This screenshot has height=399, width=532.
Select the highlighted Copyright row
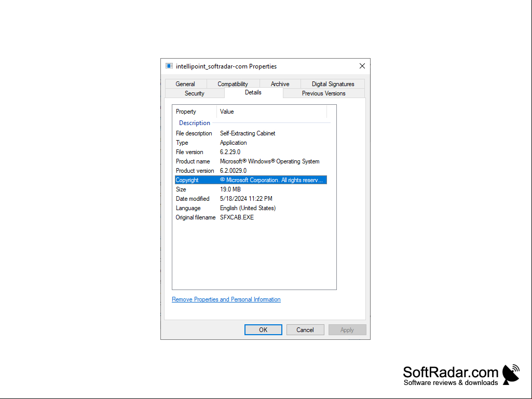tap(251, 180)
